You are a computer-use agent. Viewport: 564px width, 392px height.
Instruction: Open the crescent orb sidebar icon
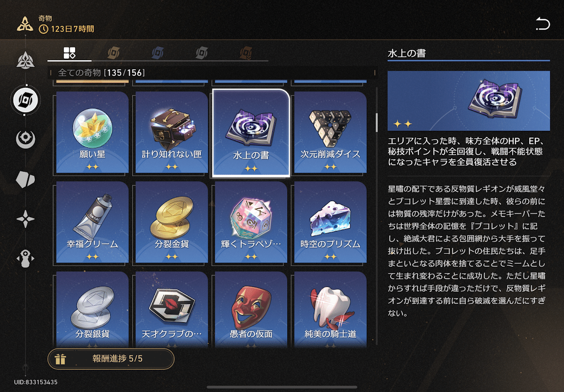coord(25,139)
